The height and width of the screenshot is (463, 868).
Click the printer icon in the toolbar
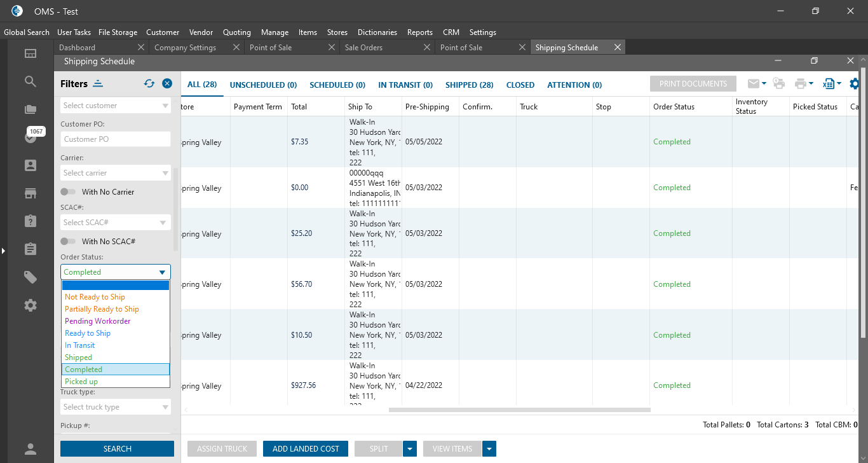tap(801, 83)
